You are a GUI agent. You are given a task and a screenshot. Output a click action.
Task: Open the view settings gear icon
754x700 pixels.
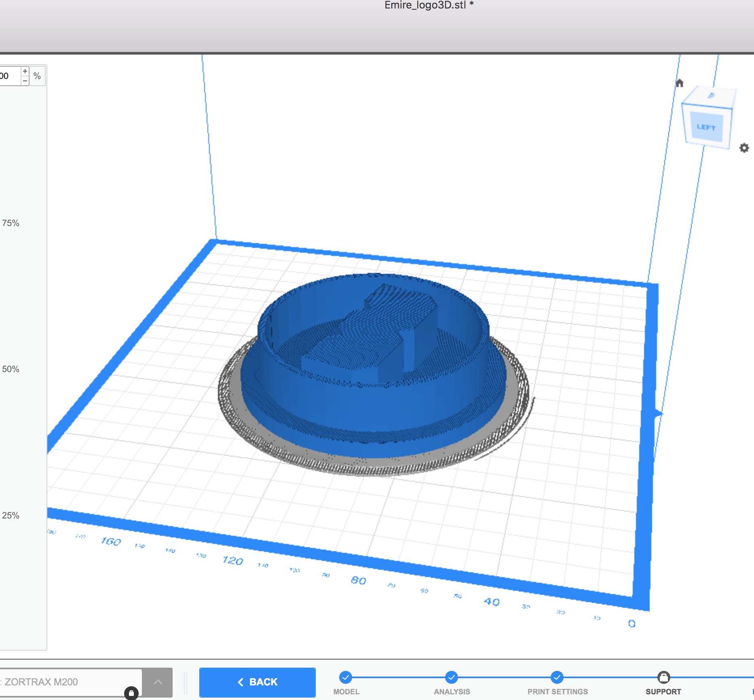744,148
